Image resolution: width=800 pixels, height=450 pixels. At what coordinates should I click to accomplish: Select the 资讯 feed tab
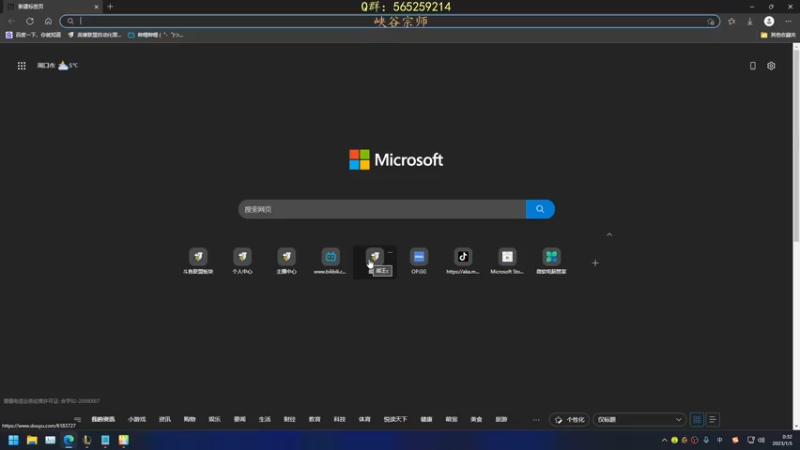165,419
